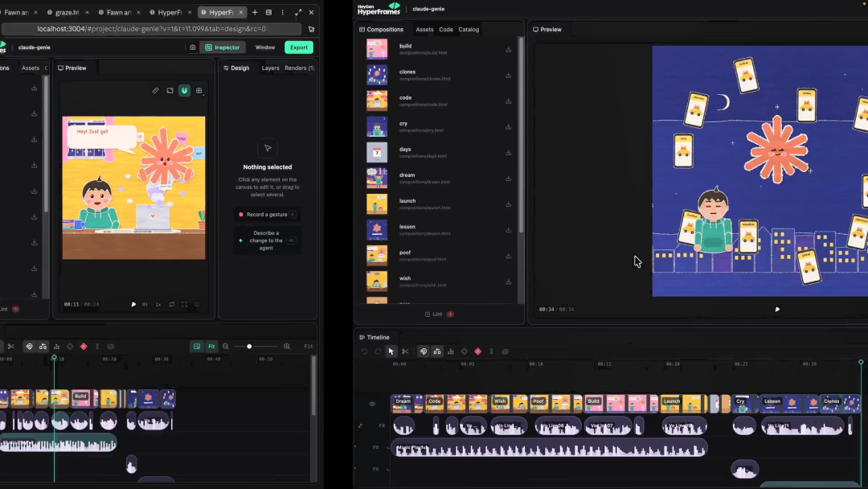Open the browser three-dot menu
Viewport: 868px width, 489px height.
tap(282, 12)
